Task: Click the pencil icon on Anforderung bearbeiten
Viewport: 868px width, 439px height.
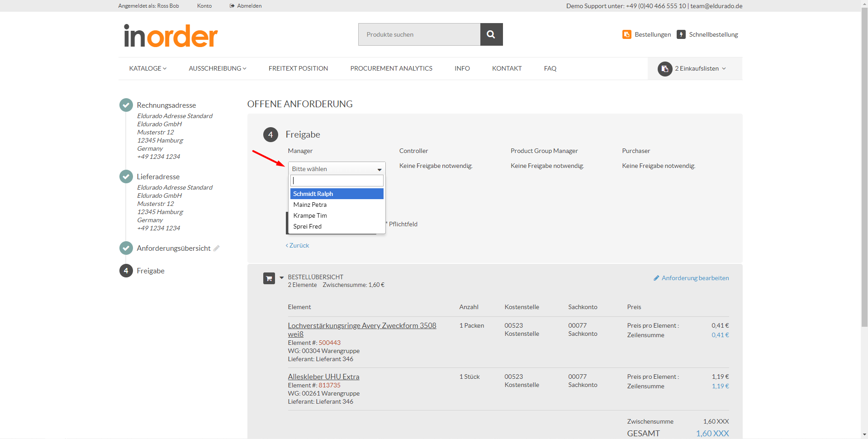Action: pyautogui.click(x=657, y=278)
